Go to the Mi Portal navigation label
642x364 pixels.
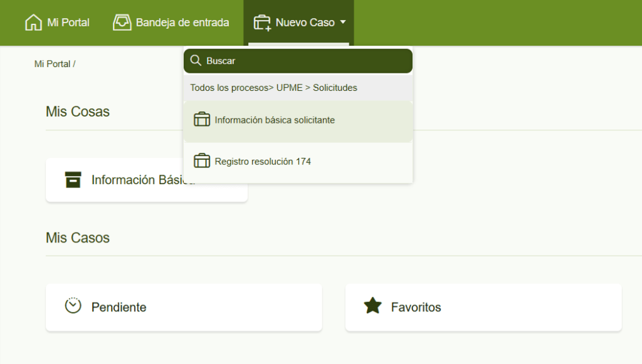tap(68, 23)
